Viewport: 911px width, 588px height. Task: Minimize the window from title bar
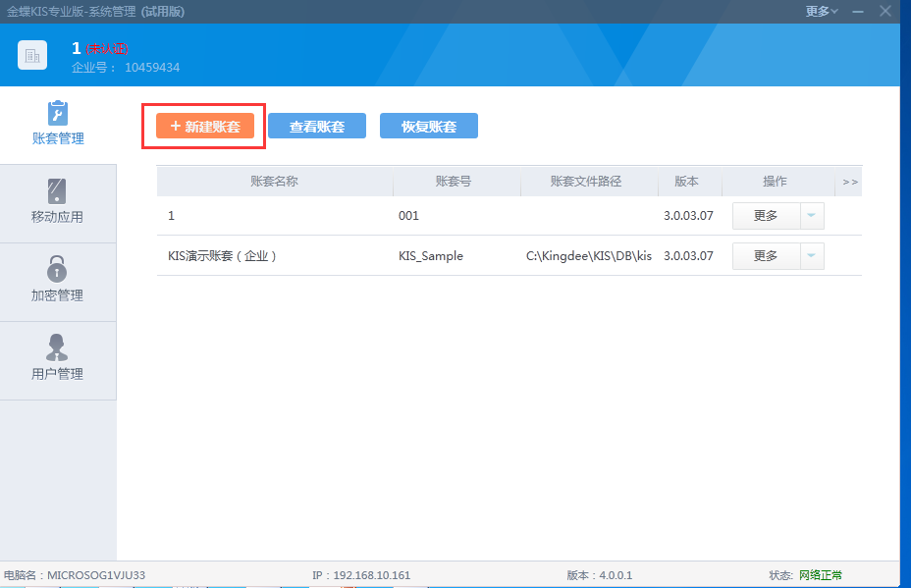858,11
